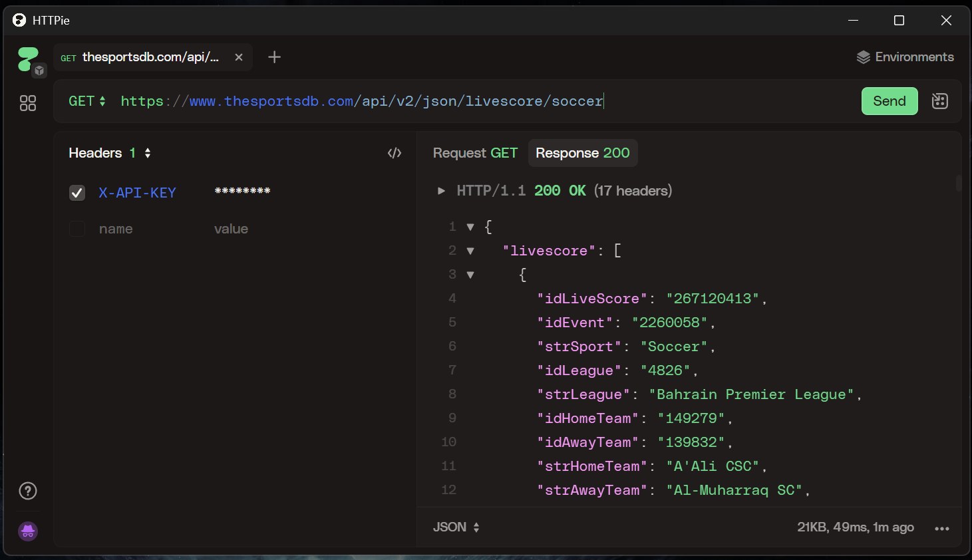Close the thesportsdb.com request tab

239,57
